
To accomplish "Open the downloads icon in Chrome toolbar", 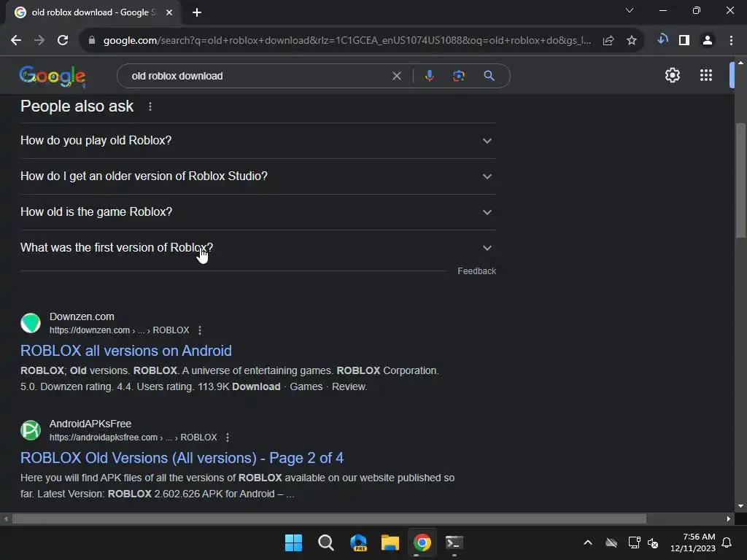I will click(662, 40).
